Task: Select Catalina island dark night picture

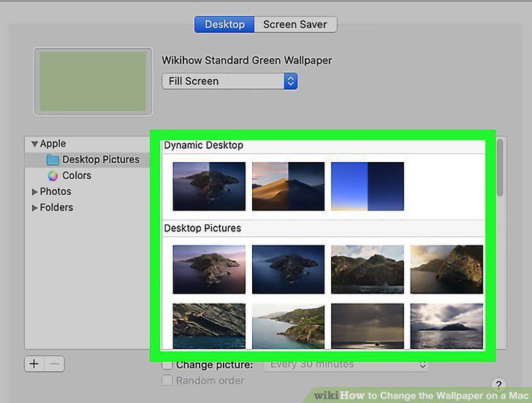Action: pyautogui.click(x=288, y=269)
